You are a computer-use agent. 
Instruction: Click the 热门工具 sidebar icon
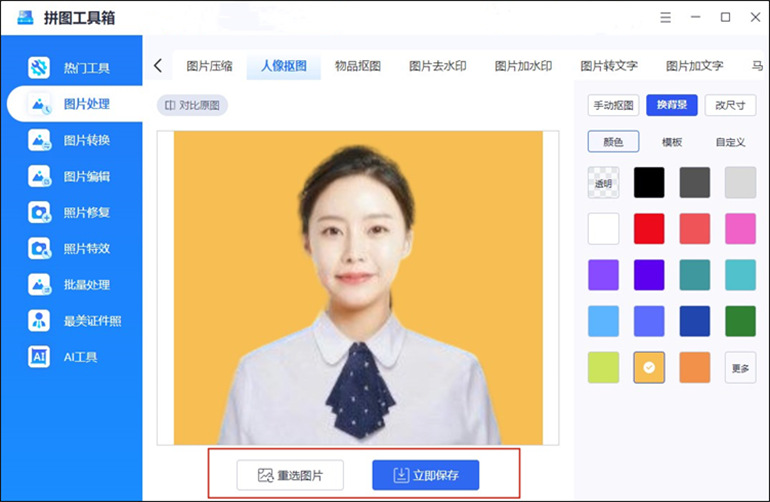pos(40,68)
